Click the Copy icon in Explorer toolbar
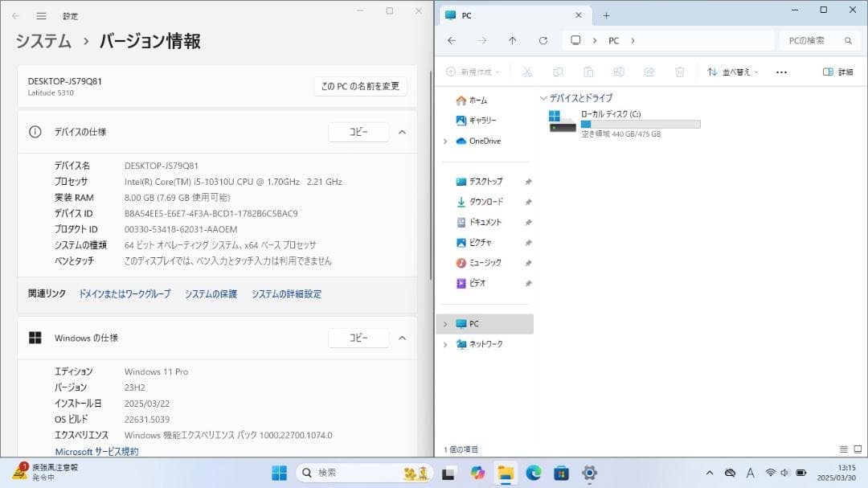Image resolution: width=868 pixels, height=488 pixels. coord(558,72)
